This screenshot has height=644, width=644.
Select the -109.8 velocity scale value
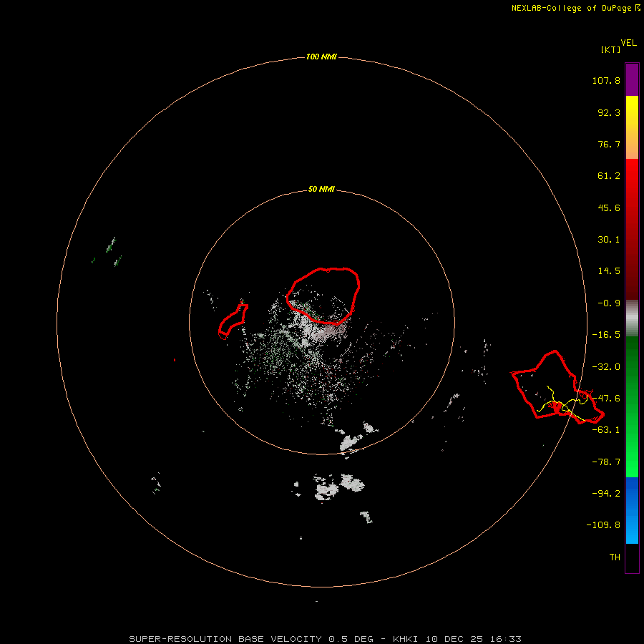click(x=603, y=525)
